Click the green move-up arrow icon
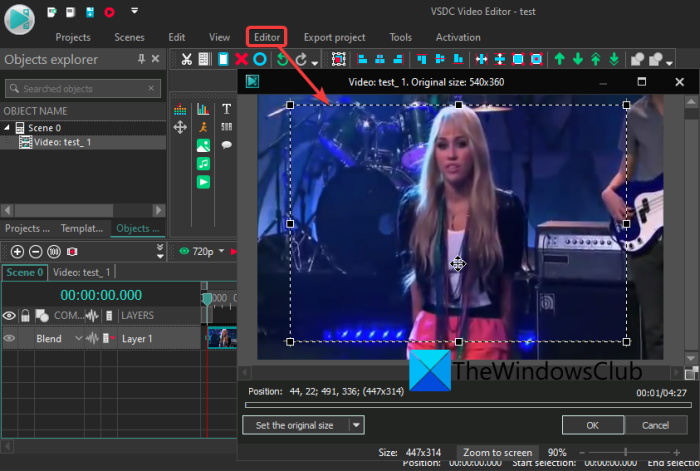 560,60
